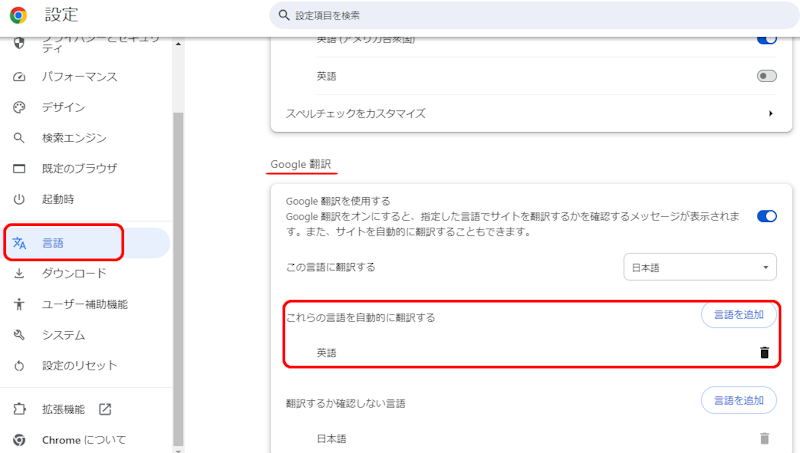The height and width of the screenshot is (453, 800).
Task: Toggle the Google 翻訳を使用する switch
Action: tap(767, 216)
